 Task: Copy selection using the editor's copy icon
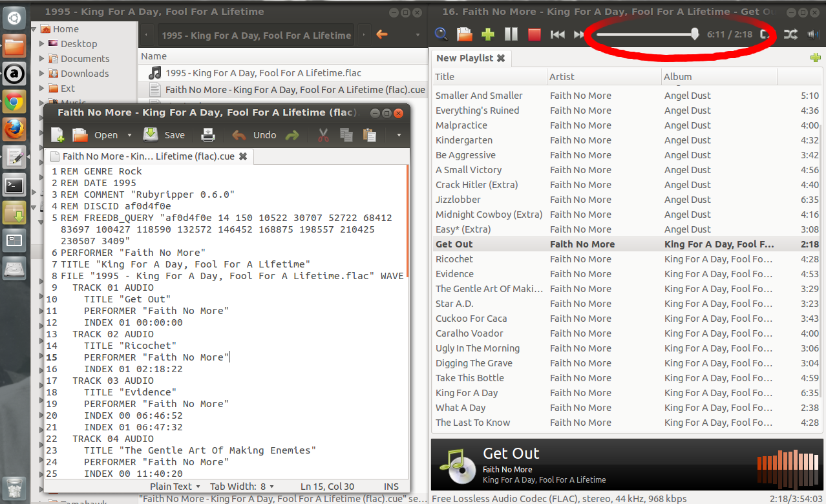pyautogui.click(x=346, y=134)
